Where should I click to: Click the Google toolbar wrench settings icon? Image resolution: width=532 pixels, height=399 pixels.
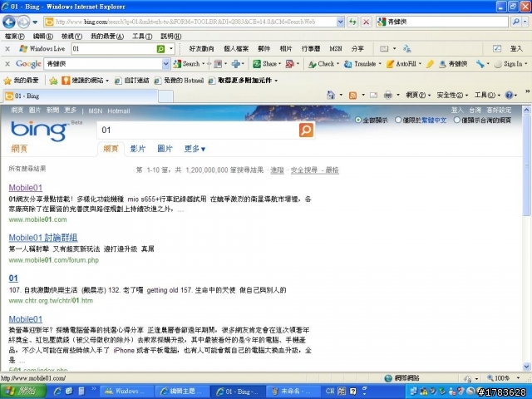(480, 64)
